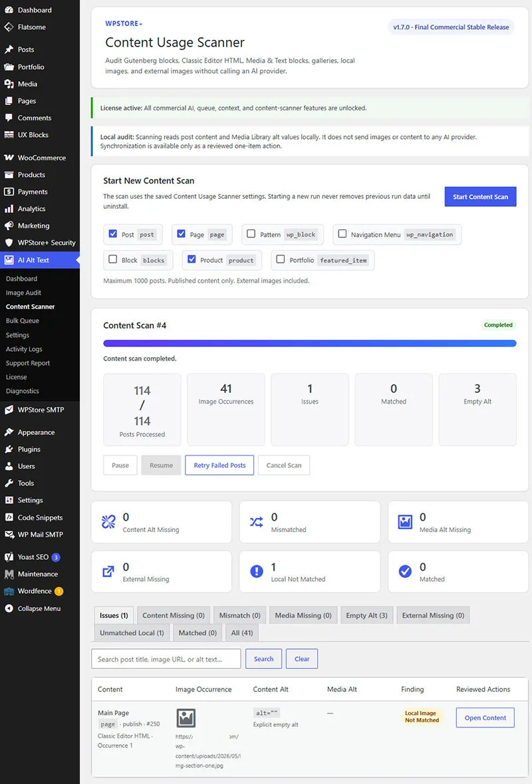Enable the Navigation Menu checkbox
532x784 pixels.
coord(342,233)
